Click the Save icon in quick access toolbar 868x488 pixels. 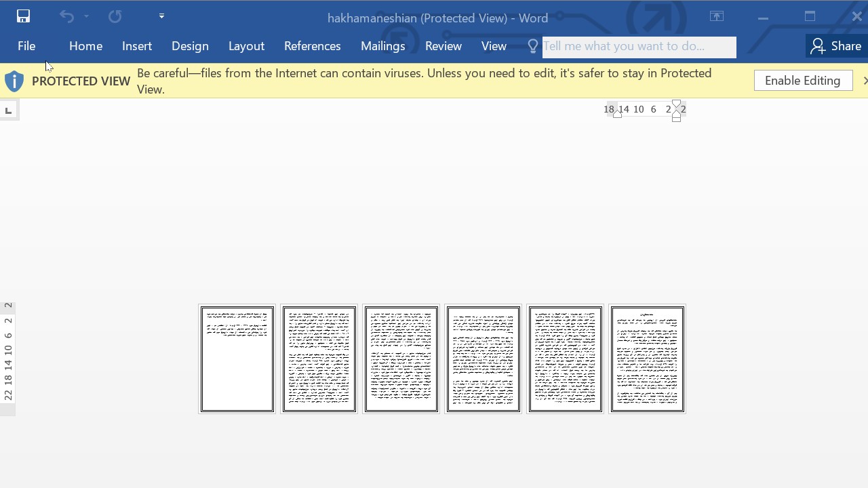23,16
